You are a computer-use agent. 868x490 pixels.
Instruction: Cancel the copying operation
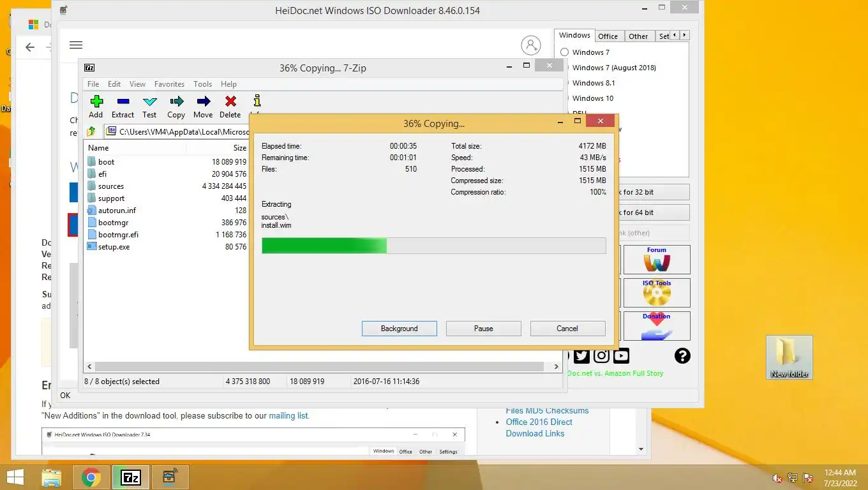[x=567, y=329]
